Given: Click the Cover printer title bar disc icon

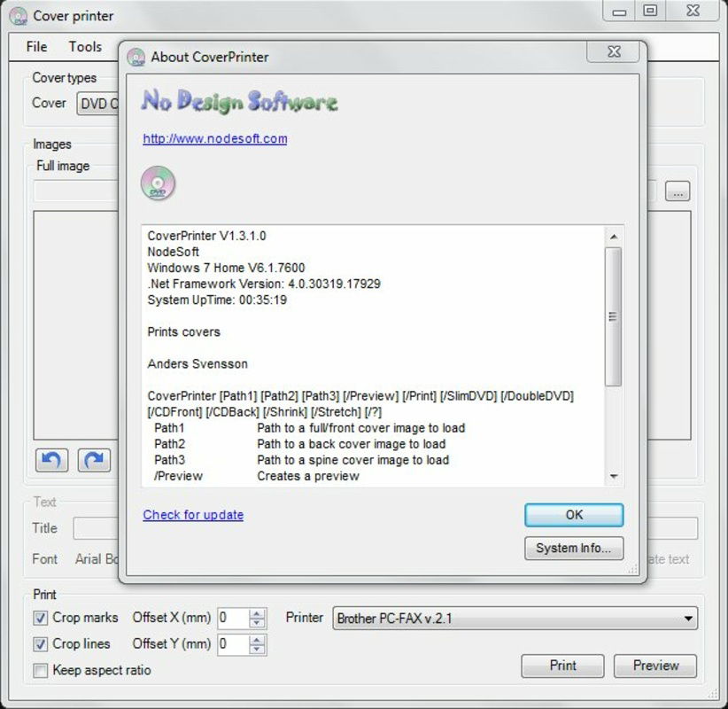Looking at the screenshot, I should click(19, 16).
